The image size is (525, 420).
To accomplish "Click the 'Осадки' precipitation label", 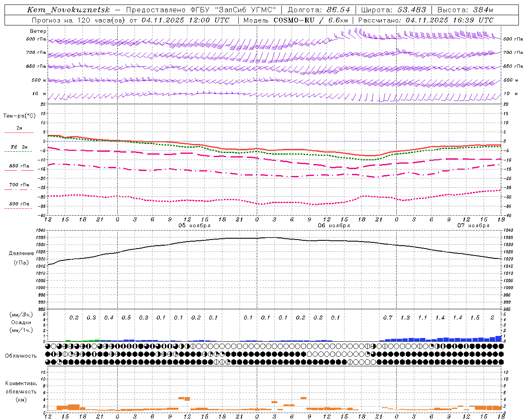I will (21, 322).
